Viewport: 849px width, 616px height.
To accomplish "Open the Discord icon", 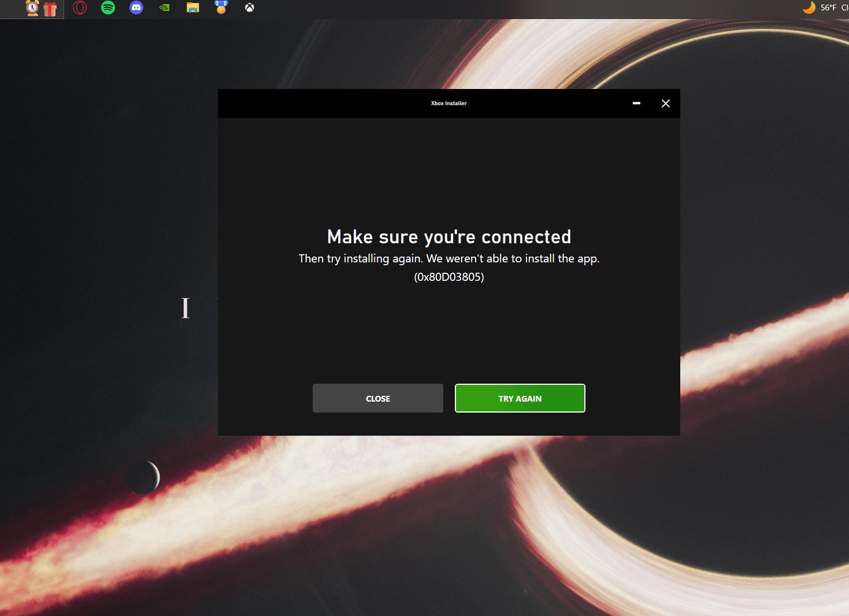I will tap(136, 8).
